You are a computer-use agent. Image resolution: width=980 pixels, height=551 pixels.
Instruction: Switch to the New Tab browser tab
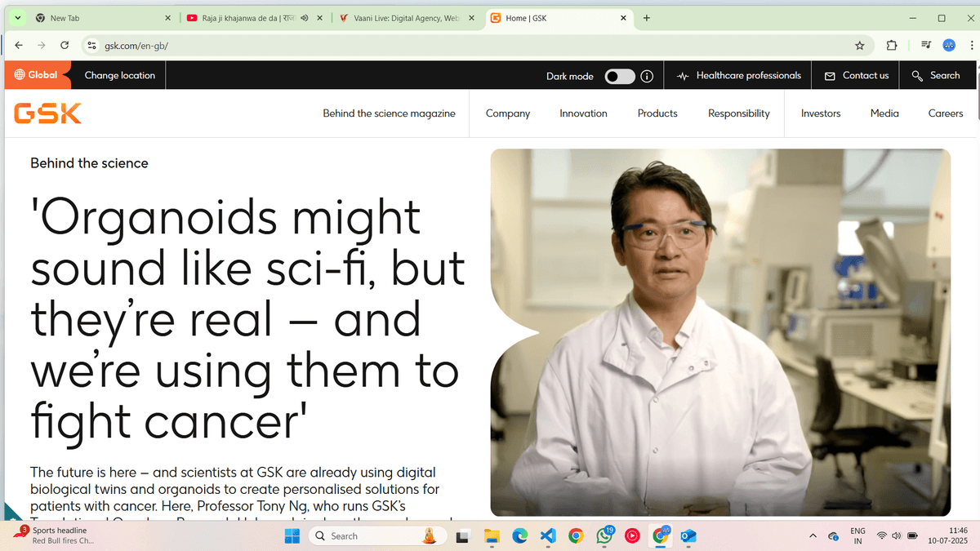click(x=103, y=18)
